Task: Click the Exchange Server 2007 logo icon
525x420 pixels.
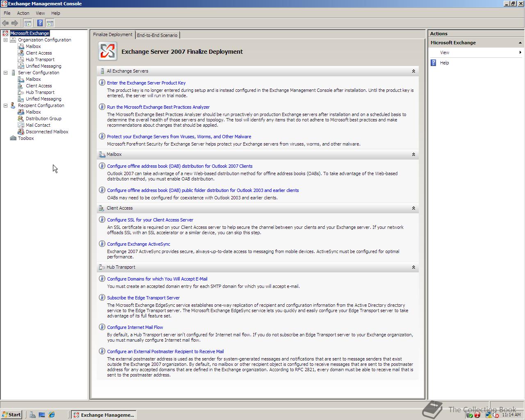Action: [107, 52]
